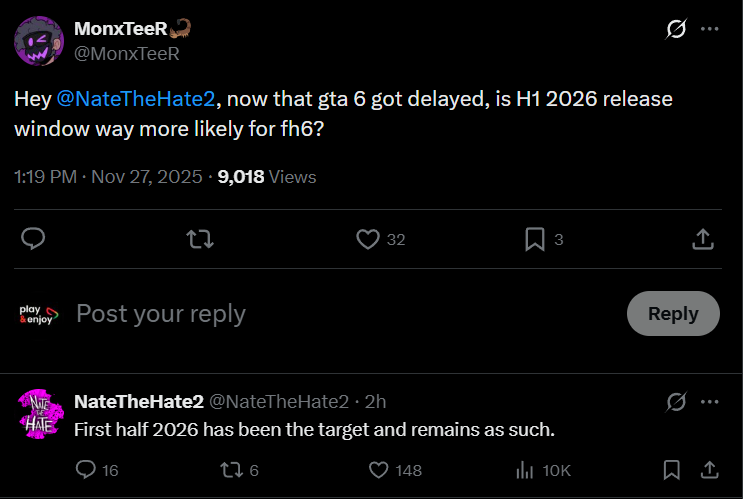Like the main post with 32 likes
Viewport: 743px width, 499px height.
tap(368, 239)
